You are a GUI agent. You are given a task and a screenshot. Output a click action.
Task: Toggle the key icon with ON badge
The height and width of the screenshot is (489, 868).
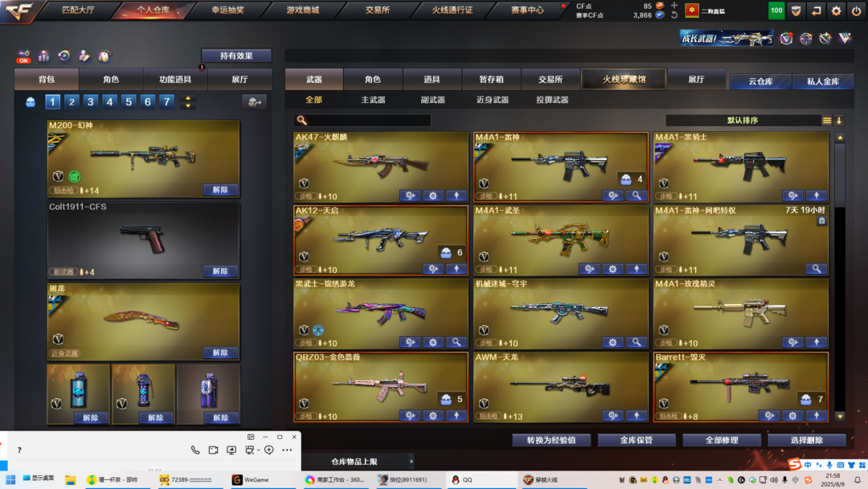[x=23, y=56]
